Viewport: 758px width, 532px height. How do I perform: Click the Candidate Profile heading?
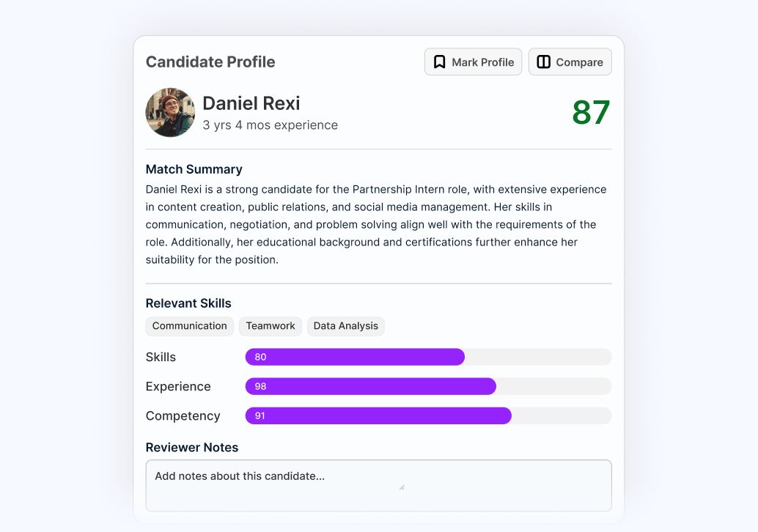click(x=210, y=62)
